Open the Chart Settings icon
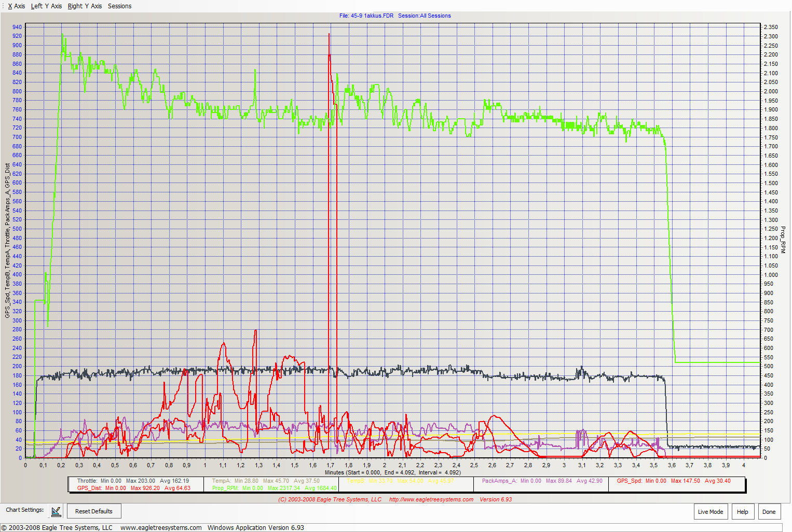792x532 pixels. tap(56, 511)
